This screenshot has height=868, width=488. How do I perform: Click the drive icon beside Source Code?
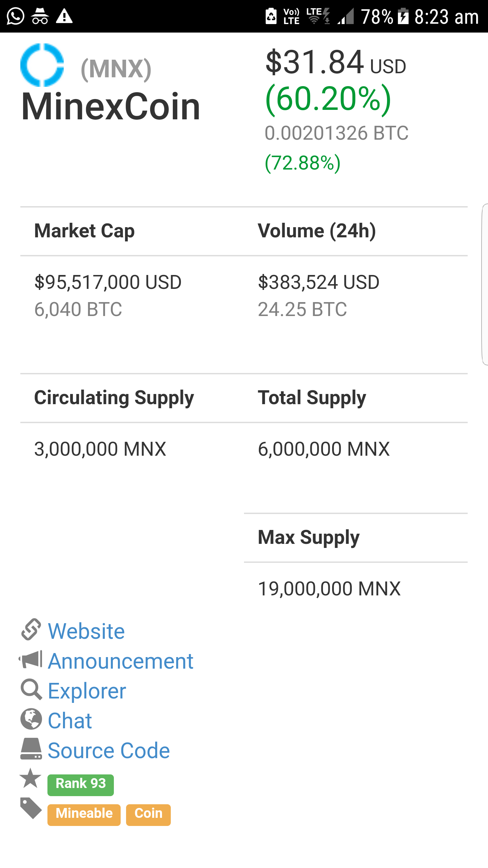[x=31, y=749]
